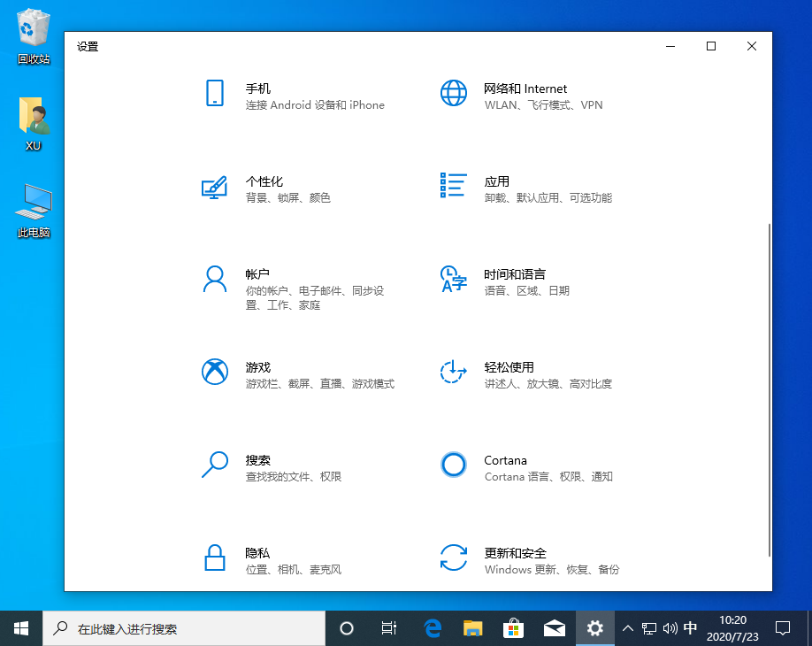Viewport: 812px width, 646px height.
Task: Launch Microsoft Edge from the taskbar
Action: tap(432, 627)
